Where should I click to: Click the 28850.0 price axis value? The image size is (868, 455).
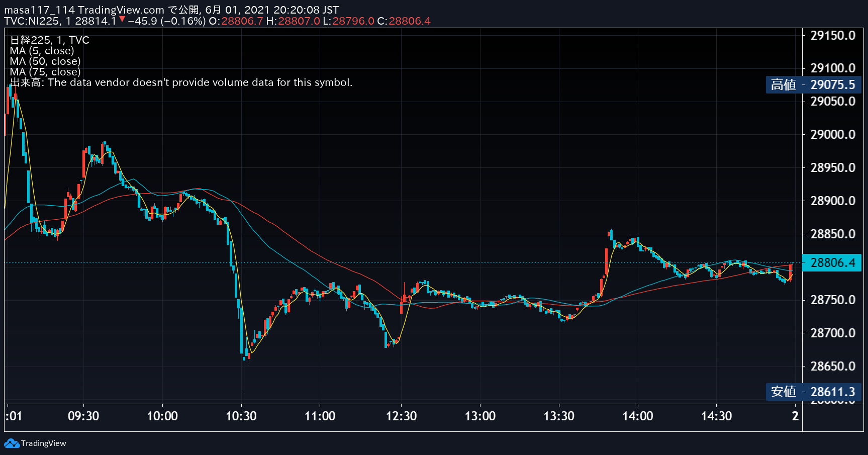coord(833,234)
